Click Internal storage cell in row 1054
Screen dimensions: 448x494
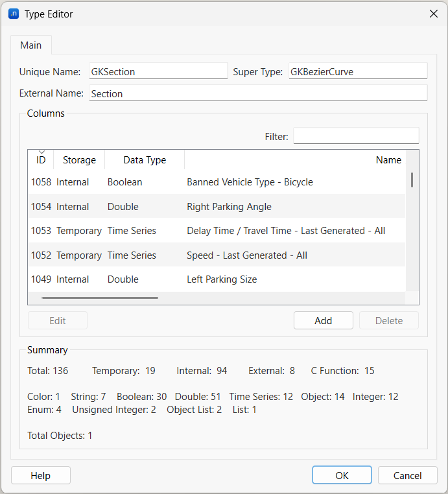tap(73, 207)
